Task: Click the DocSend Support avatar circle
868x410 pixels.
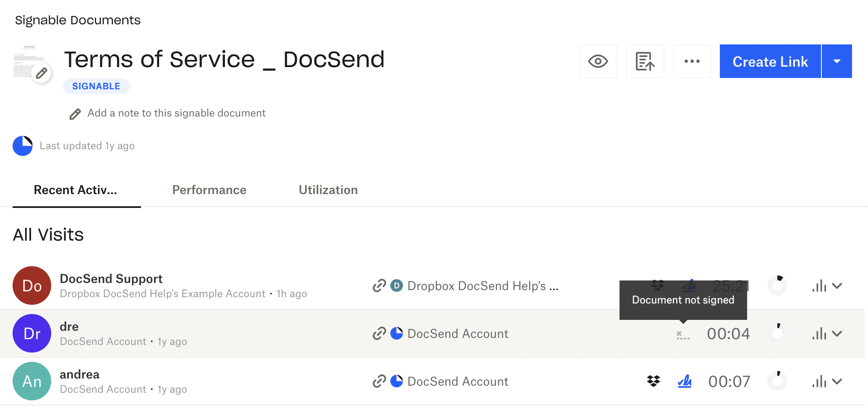Action: pos(32,285)
